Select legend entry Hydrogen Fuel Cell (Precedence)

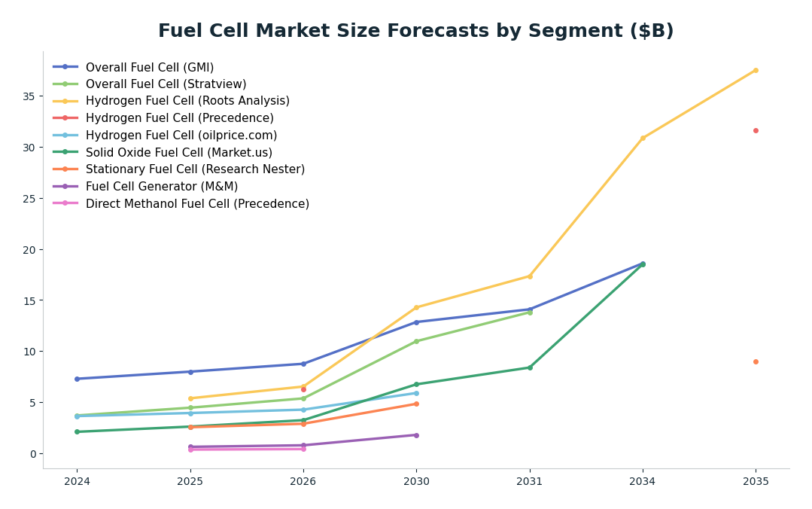click(180, 118)
